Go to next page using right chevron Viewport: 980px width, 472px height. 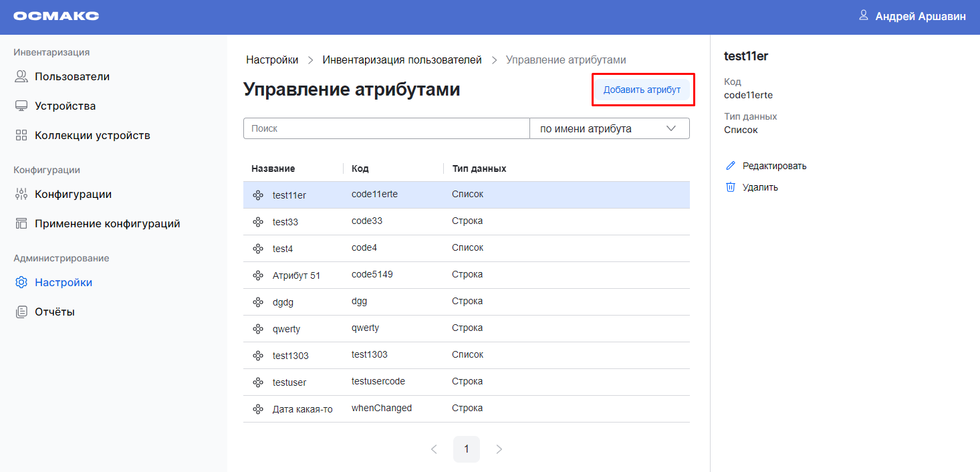click(x=499, y=449)
